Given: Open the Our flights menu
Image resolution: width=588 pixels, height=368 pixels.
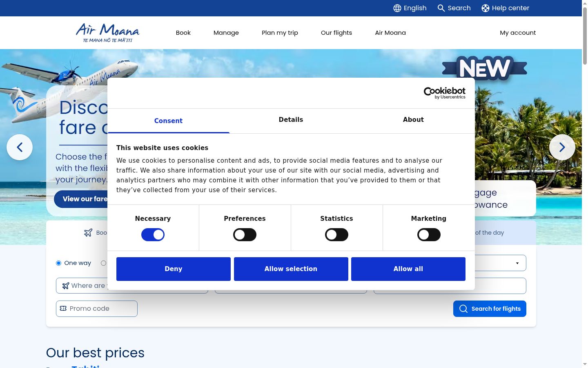Looking at the screenshot, I should tap(336, 33).
